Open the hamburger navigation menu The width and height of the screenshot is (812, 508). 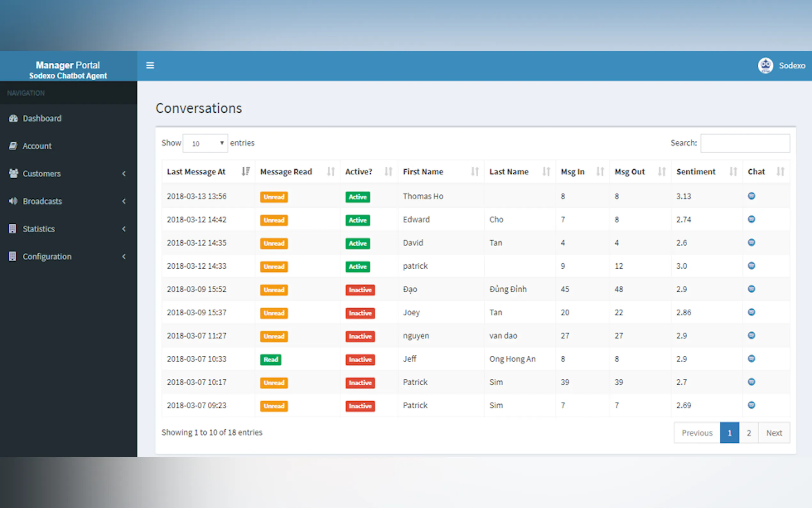tap(150, 65)
